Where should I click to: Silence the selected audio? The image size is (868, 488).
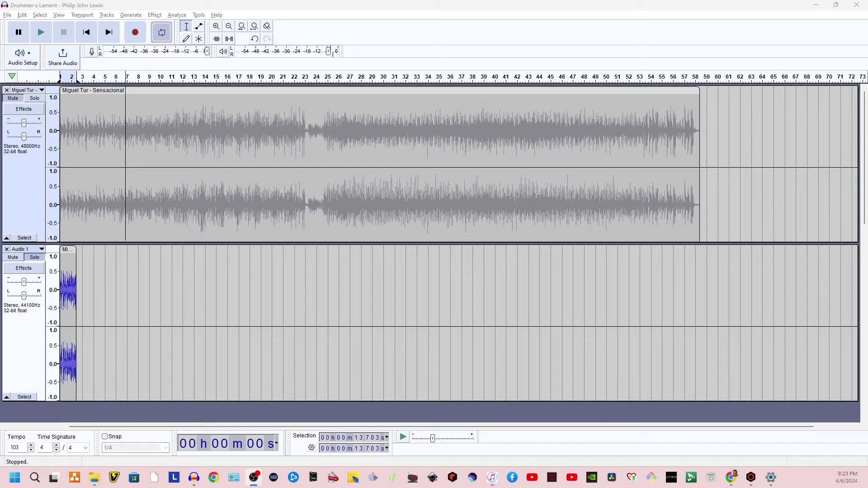click(x=229, y=39)
